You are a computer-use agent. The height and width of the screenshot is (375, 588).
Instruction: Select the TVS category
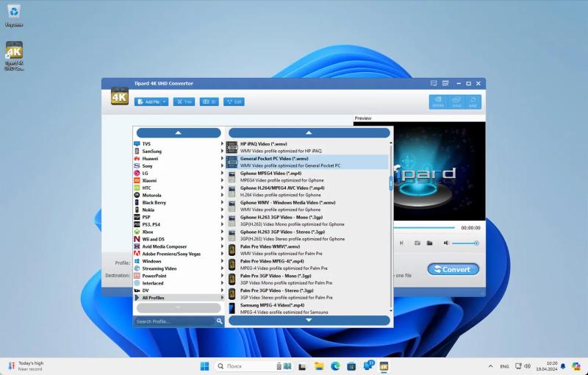(179, 143)
